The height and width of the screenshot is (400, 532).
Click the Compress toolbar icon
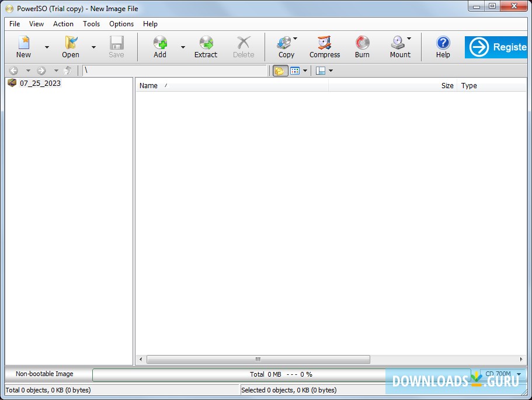pyautogui.click(x=325, y=47)
